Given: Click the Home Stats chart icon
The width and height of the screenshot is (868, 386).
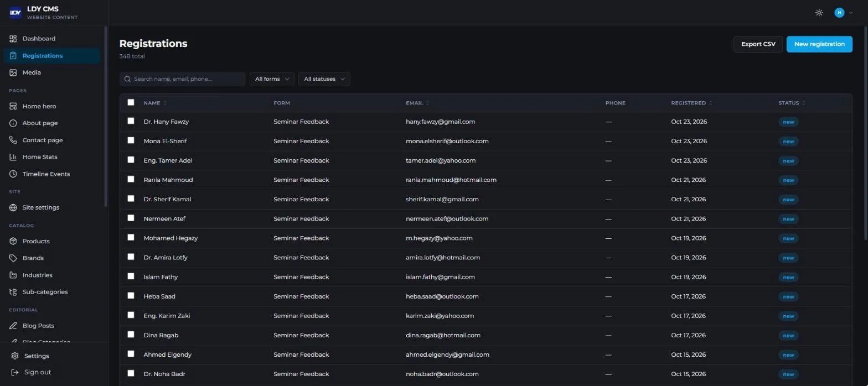Looking at the screenshot, I should (13, 157).
